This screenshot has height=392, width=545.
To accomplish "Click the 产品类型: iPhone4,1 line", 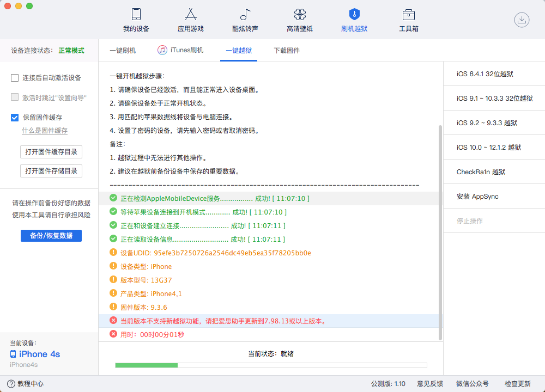I will point(151,294).
